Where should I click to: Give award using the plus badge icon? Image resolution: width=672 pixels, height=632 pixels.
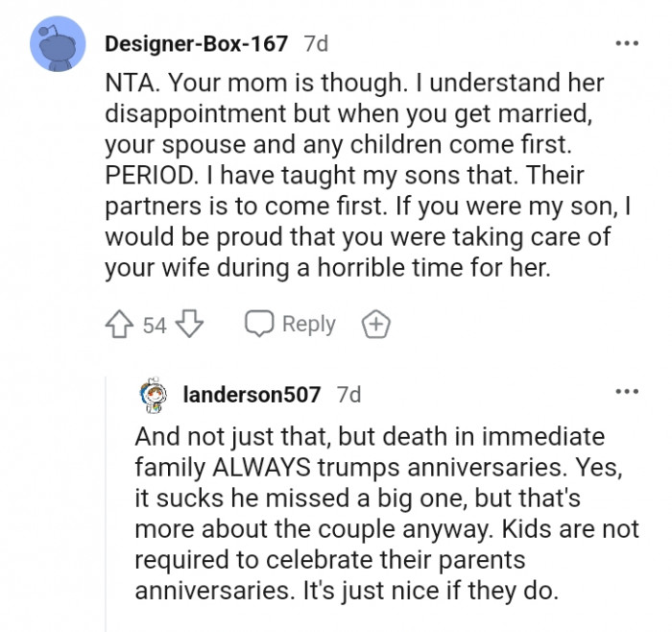[376, 324]
